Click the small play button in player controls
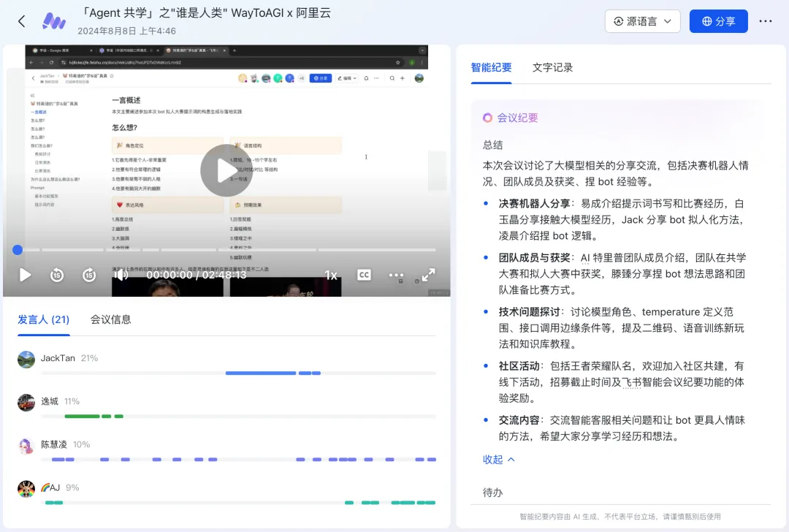This screenshot has width=789, height=532. point(25,275)
